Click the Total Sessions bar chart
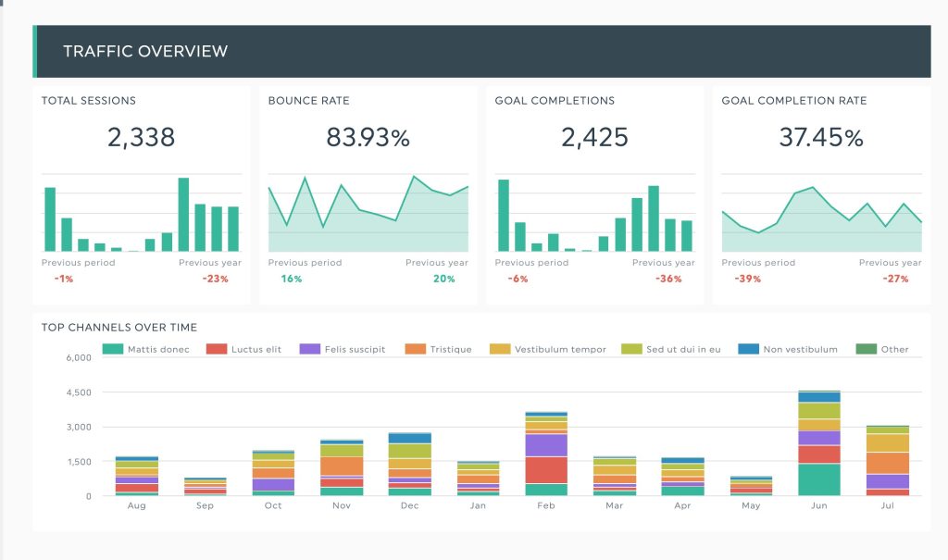948x560 pixels. (x=142, y=215)
